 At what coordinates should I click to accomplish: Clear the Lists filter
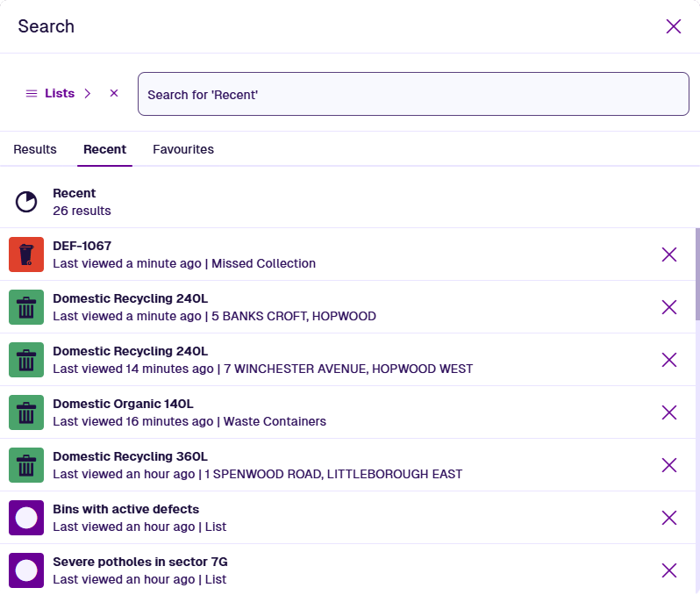[114, 94]
